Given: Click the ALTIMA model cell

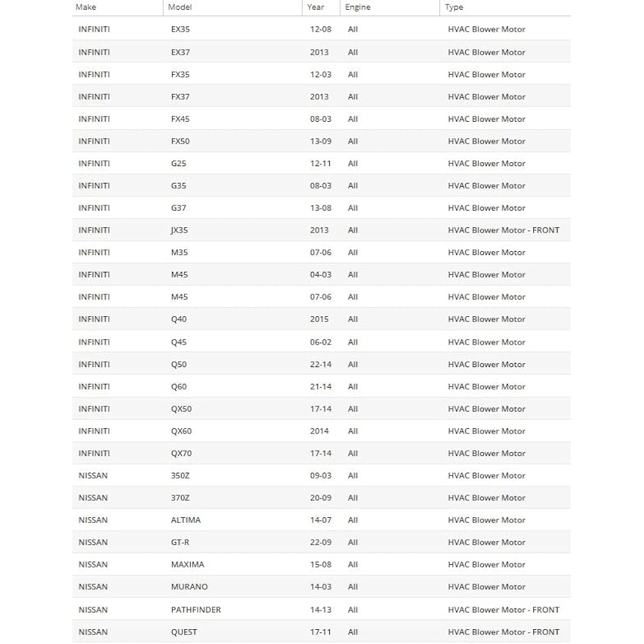Looking at the screenshot, I should (x=185, y=520).
